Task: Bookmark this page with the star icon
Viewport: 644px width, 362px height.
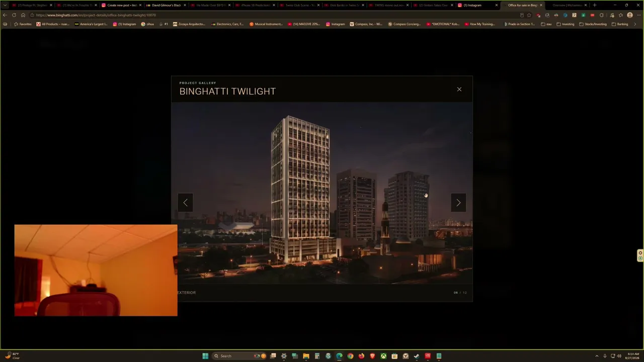Action: 529,15
